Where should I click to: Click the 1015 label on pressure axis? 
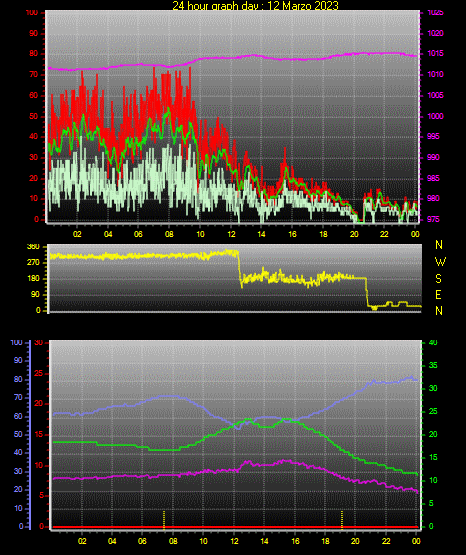[x=435, y=53]
